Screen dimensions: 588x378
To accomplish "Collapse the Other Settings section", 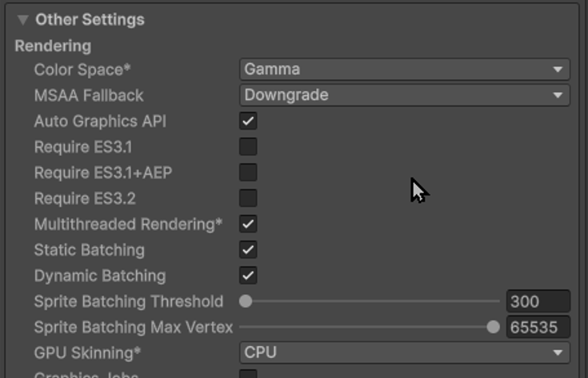I will point(22,20).
